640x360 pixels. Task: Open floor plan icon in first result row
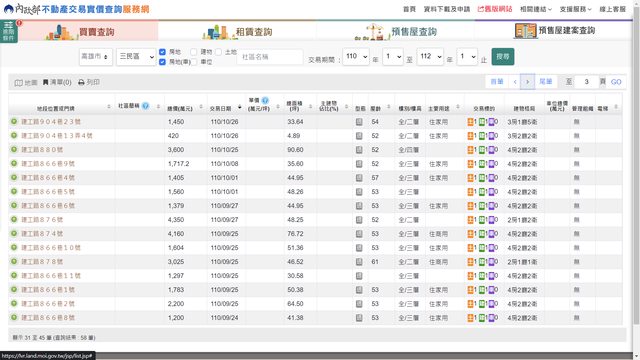click(x=359, y=122)
